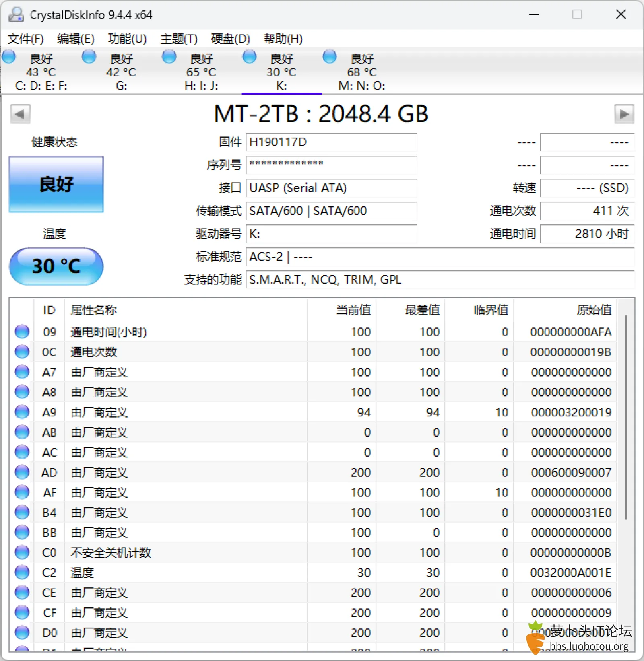Image resolution: width=644 pixels, height=661 pixels.
Task: Click the 良好 health status button
Action: tap(56, 184)
